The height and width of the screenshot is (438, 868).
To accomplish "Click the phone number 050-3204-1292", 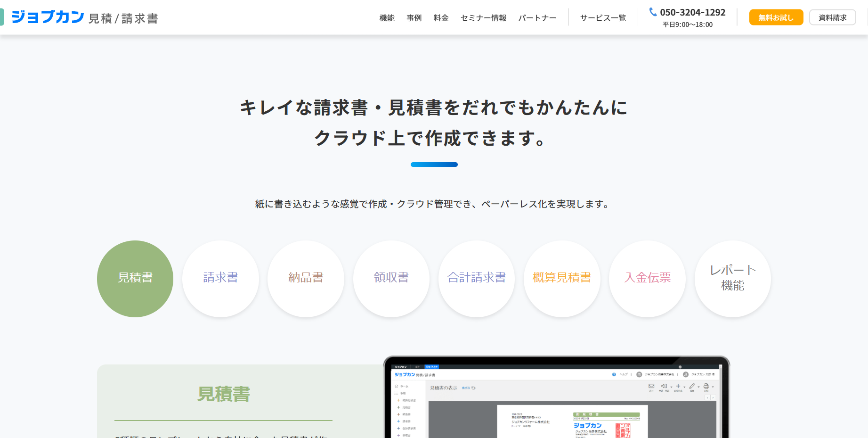I will point(693,12).
